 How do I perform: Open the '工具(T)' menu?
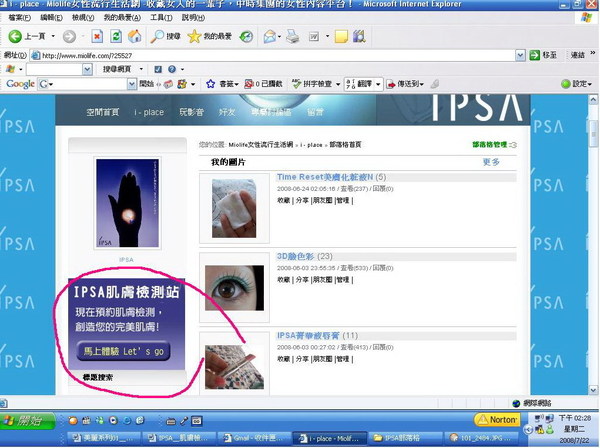[x=161, y=18]
